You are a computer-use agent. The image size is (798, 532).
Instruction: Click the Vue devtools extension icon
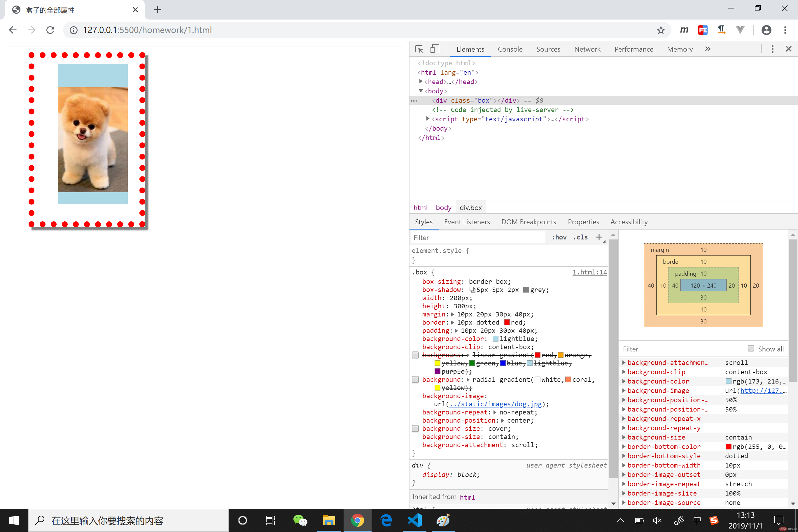tap(740, 30)
